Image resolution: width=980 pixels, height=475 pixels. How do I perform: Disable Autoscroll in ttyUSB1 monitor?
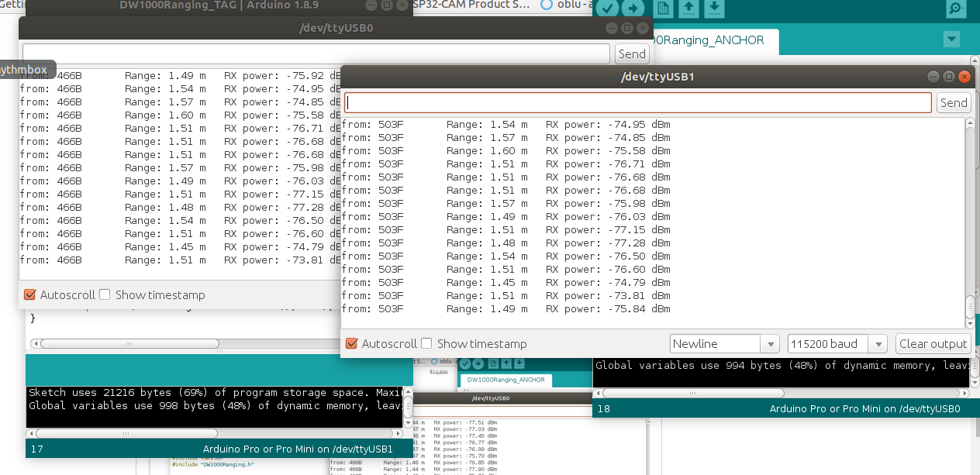click(x=351, y=343)
